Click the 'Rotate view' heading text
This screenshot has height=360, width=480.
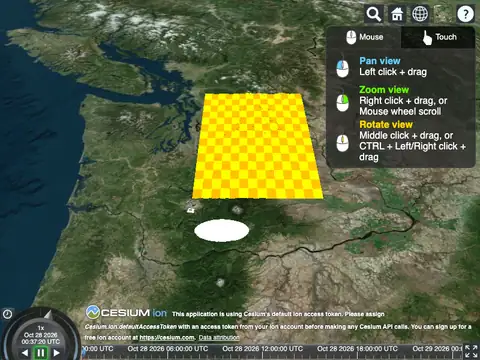(386, 125)
